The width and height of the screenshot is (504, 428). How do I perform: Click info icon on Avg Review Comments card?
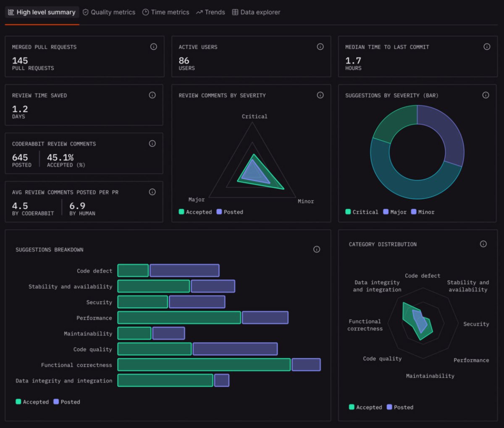coord(152,192)
